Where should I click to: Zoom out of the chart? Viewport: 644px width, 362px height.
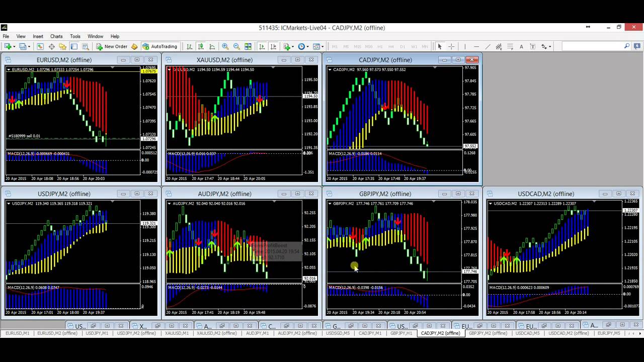pyautogui.click(x=236, y=46)
